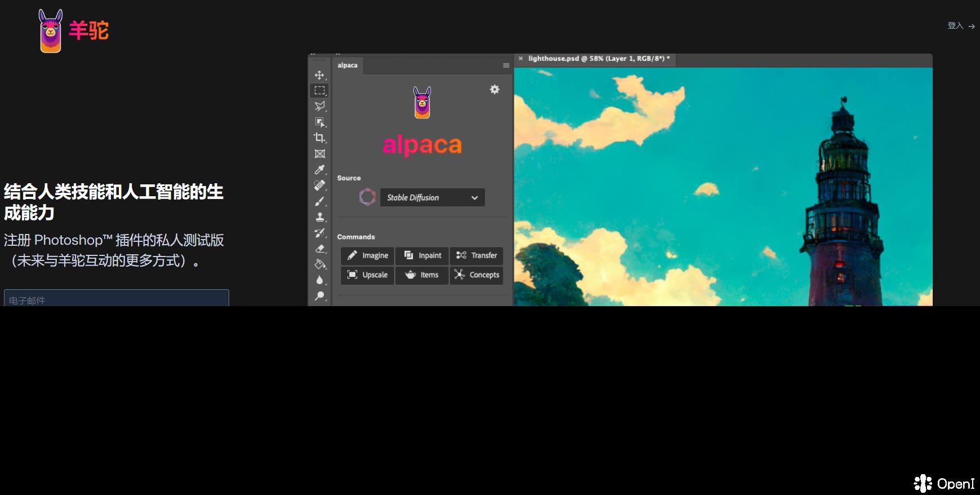Select the Dodge tool
Screen dimensions: 980x495
319,295
